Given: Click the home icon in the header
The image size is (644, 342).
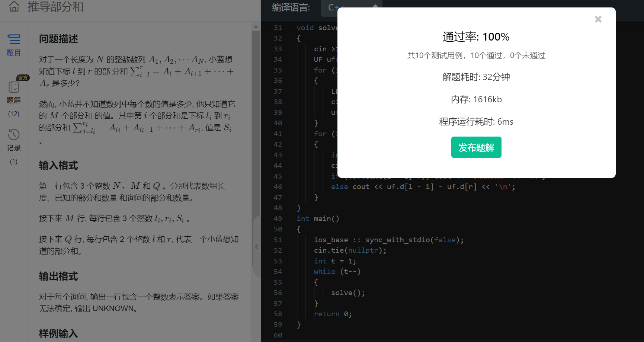Looking at the screenshot, I should click(x=13, y=7).
